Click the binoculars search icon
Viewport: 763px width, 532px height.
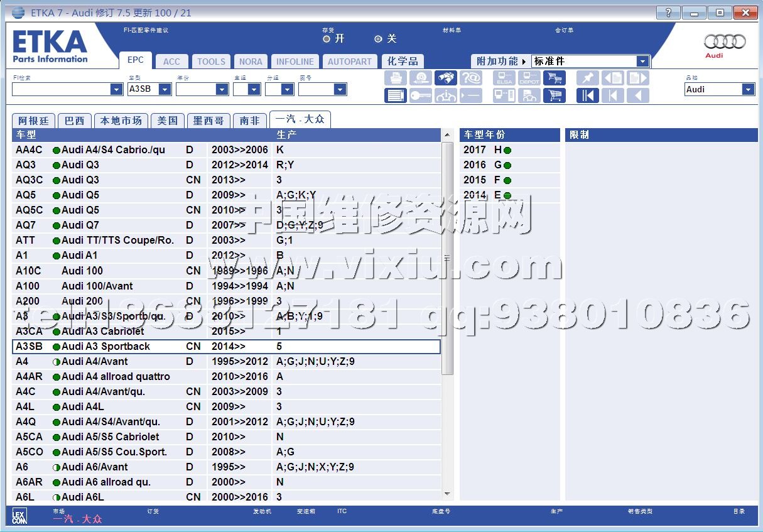[x=446, y=78]
